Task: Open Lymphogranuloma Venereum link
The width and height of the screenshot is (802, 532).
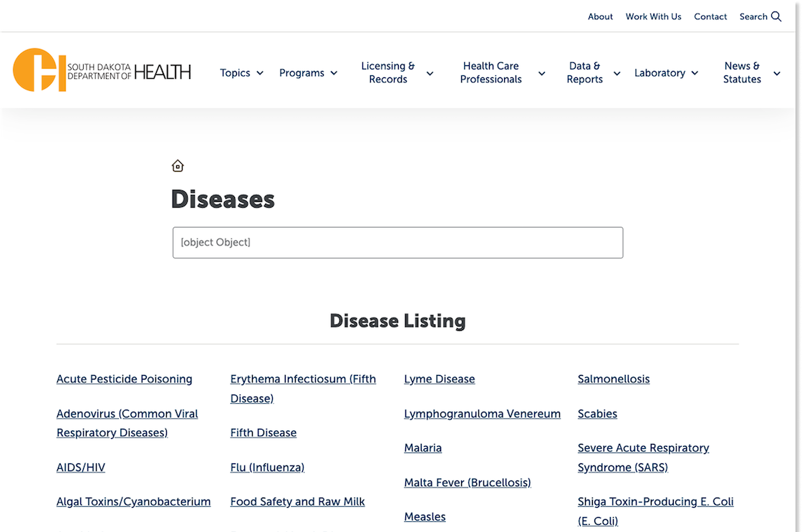Action: (x=483, y=414)
